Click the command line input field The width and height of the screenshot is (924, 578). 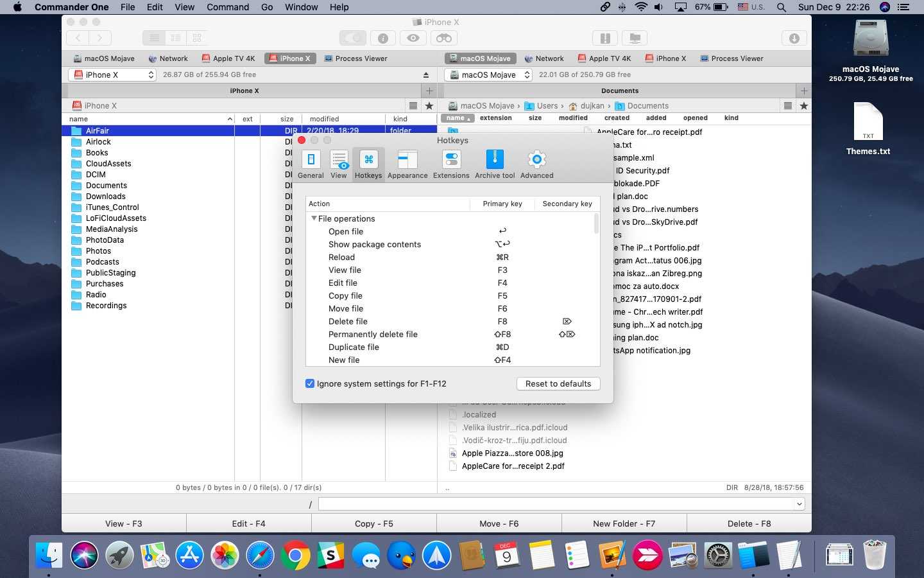[x=556, y=504]
